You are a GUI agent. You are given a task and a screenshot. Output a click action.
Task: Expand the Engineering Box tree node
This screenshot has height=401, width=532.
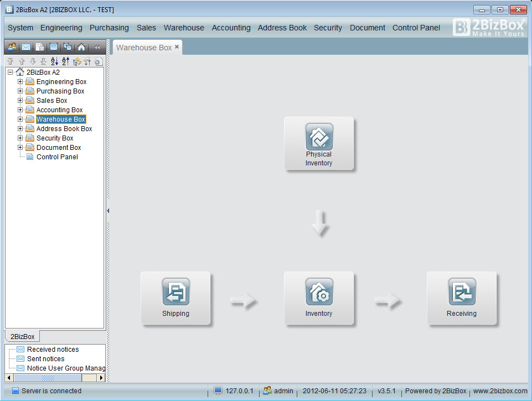[20, 82]
